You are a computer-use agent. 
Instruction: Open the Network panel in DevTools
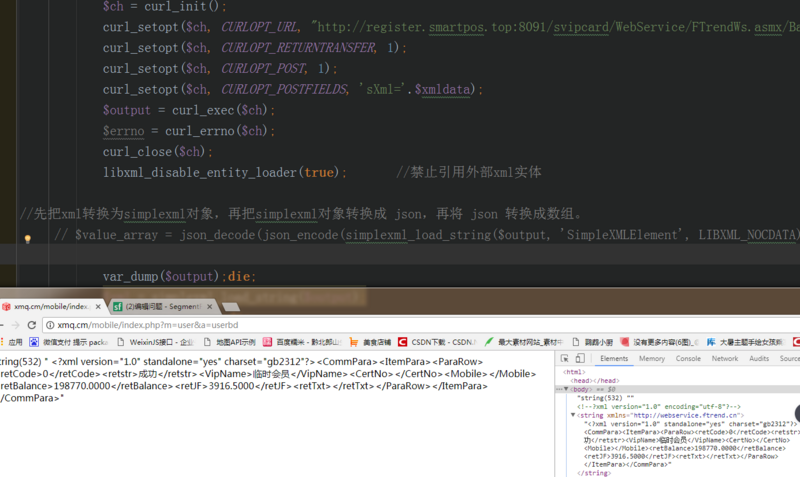(725, 358)
